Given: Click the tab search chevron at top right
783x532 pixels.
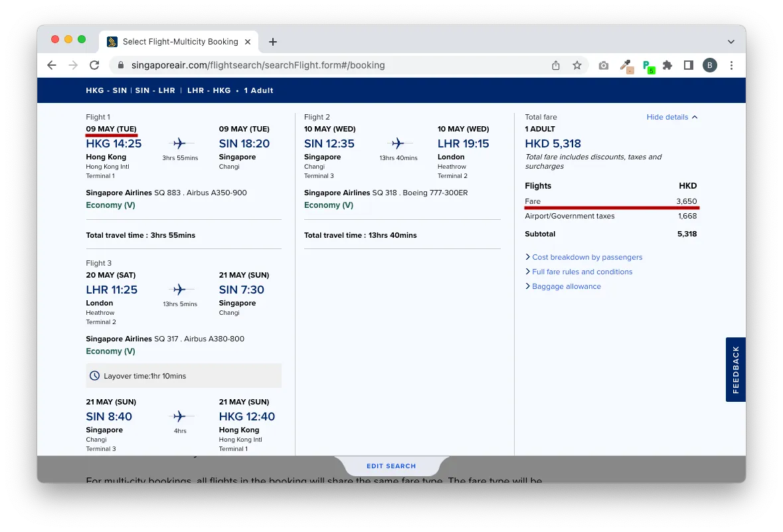Looking at the screenshot, I should pyautogui.click(x=731, y=42).
